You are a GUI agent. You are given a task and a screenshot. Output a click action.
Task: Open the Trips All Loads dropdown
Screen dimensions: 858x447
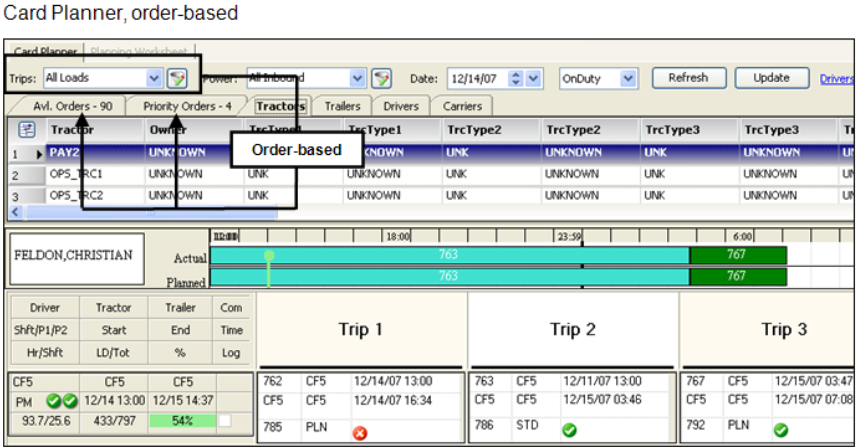pos(153,78)
